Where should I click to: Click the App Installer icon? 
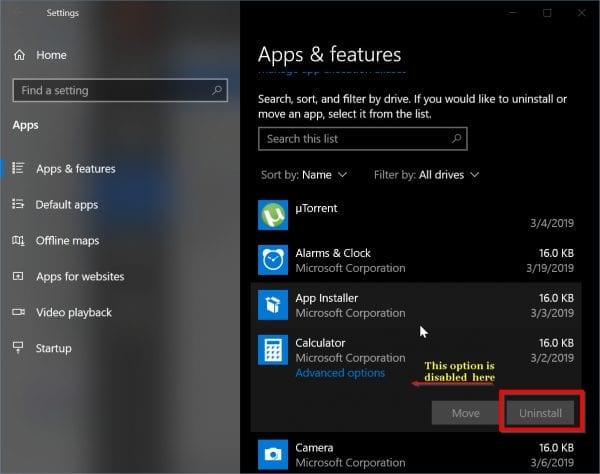pos(273,305)
